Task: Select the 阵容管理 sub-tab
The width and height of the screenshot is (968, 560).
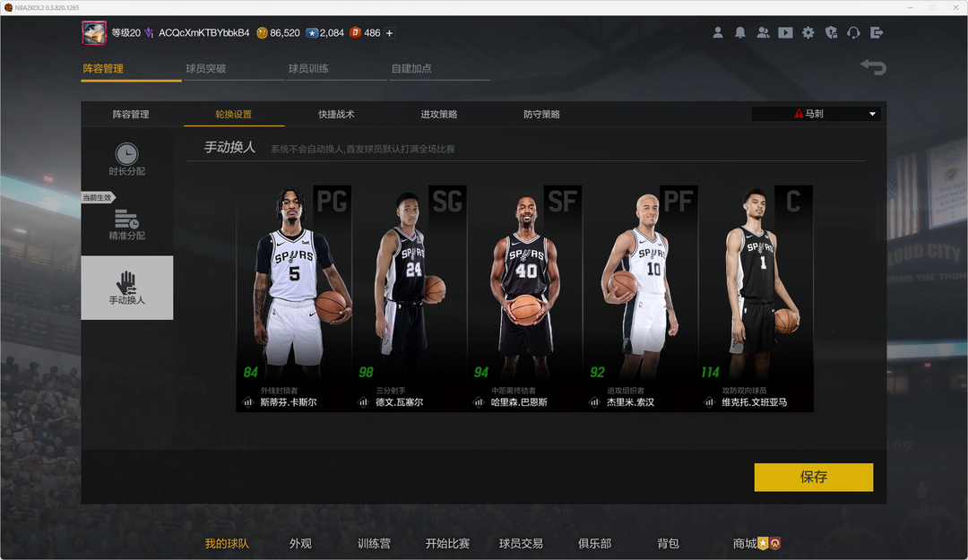Action: (131, 114)
